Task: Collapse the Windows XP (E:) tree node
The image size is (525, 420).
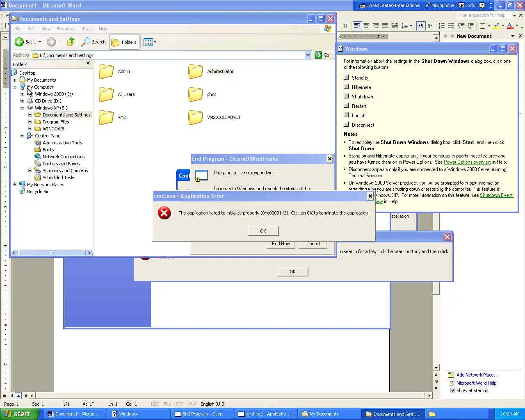Action: tap(23, 108)
